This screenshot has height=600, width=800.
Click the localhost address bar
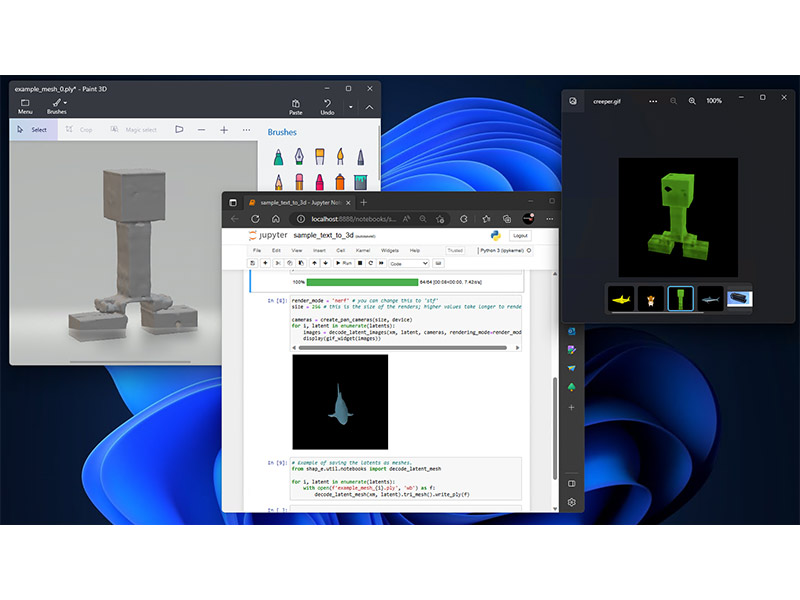[x=353, y=219]
